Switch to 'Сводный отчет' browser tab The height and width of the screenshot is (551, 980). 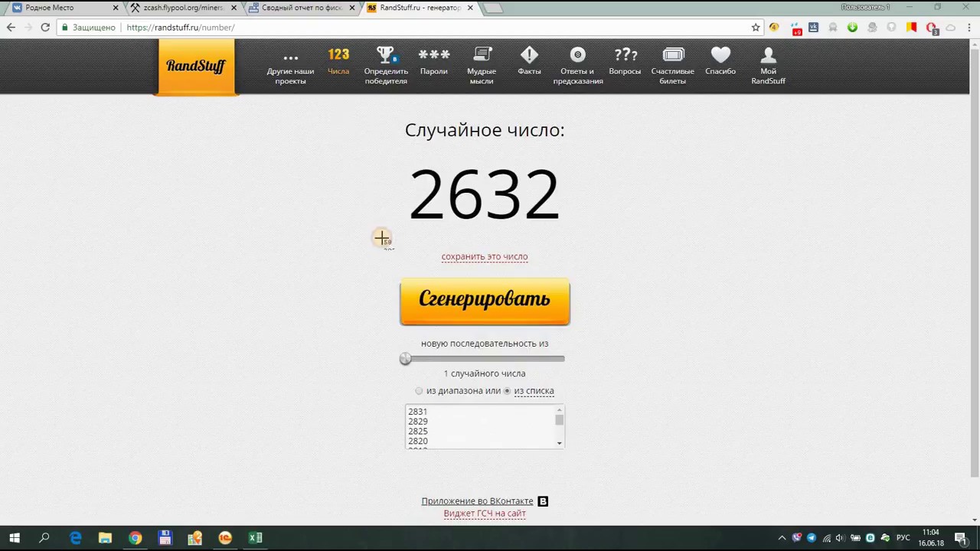tap(301, 8)
